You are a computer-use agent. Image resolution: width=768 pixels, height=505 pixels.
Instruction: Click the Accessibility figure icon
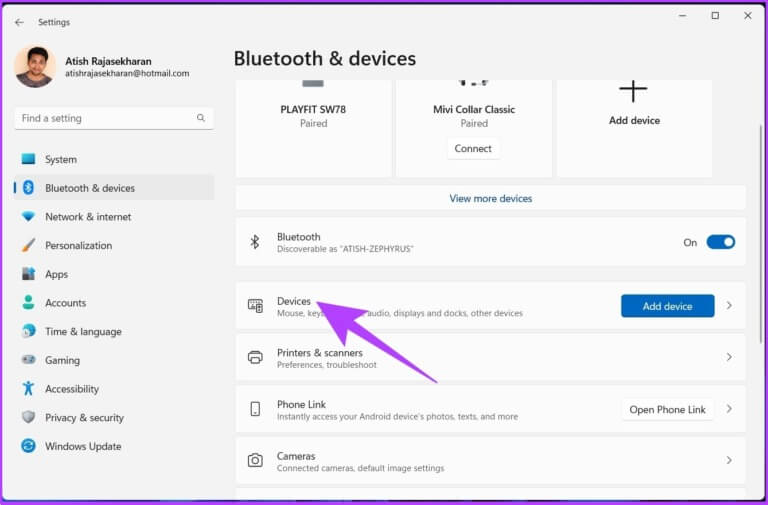(x=28, y=388)
